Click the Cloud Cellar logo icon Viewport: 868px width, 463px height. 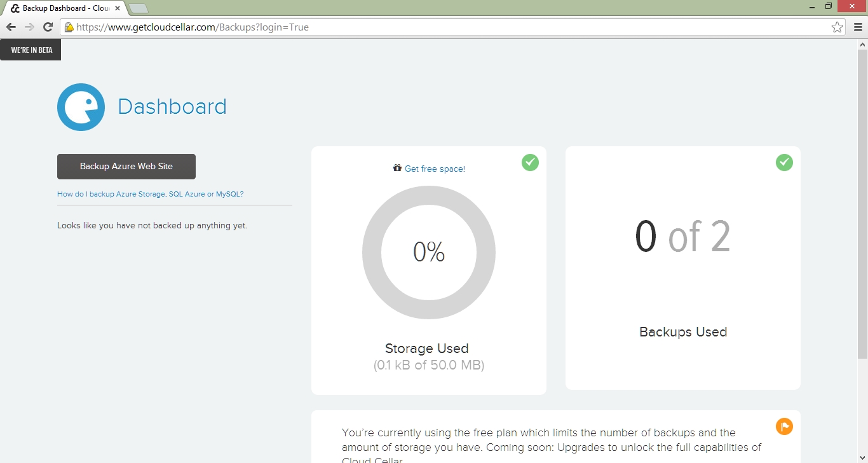81,107
